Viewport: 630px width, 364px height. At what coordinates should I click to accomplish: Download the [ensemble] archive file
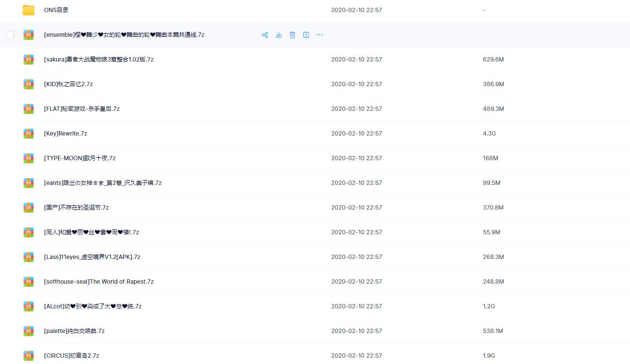[x=279, y=35]
